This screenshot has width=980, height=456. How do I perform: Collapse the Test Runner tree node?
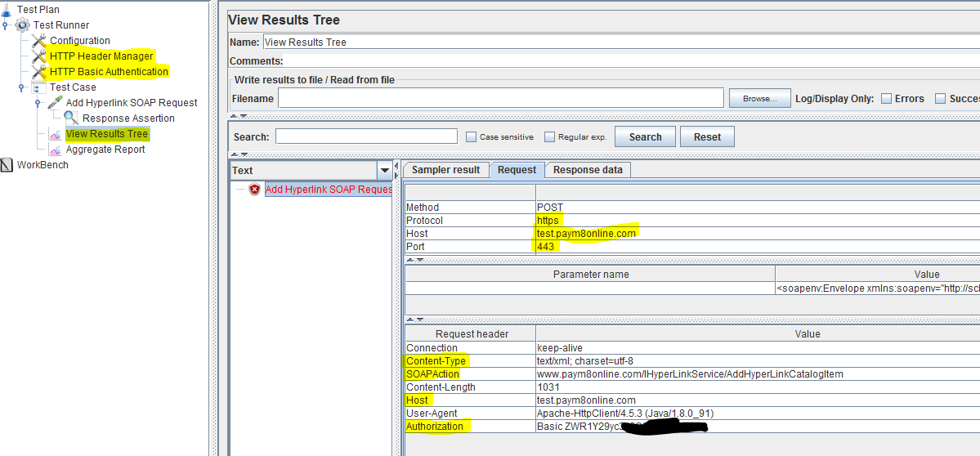click(5, 25)
